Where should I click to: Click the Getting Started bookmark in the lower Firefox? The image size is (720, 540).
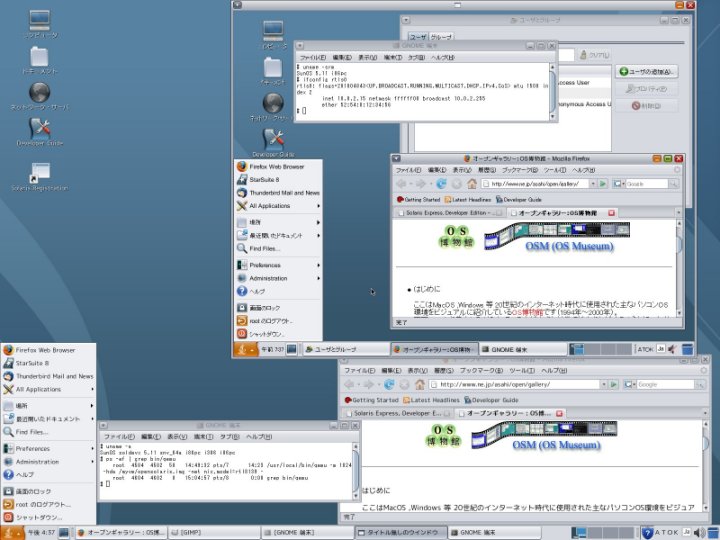click(371, 400)
